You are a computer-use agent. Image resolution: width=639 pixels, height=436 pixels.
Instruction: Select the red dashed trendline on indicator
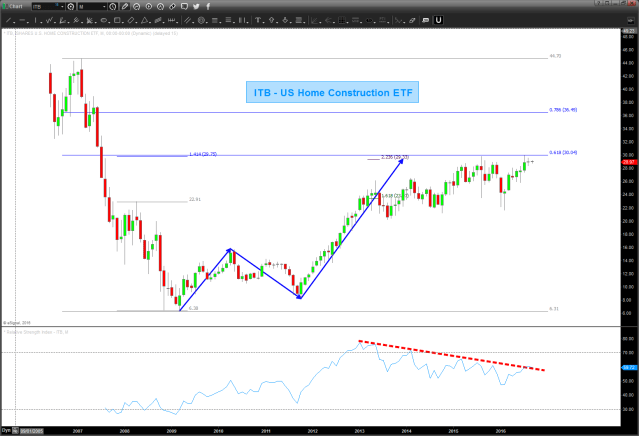point(451,355)
